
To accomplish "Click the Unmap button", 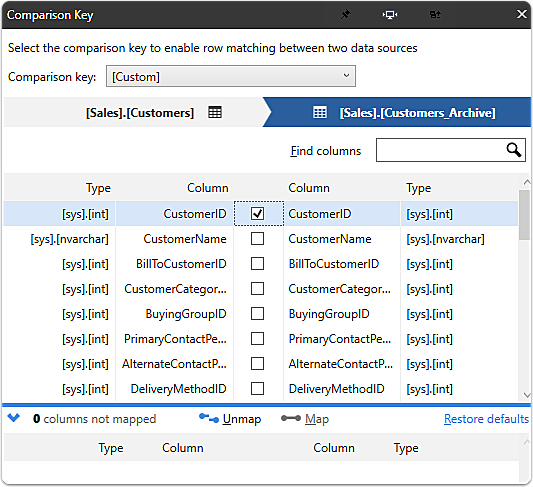I will (x=230, y=419).
